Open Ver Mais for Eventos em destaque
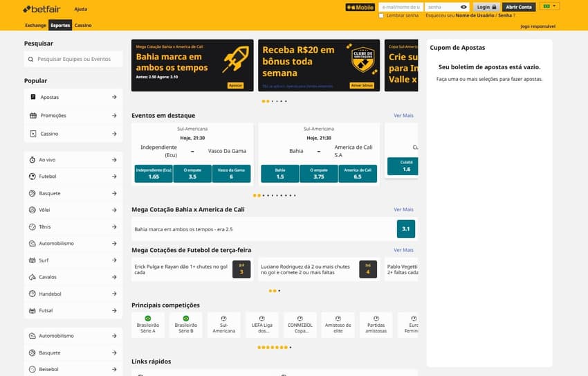 [x=403, y=116]
